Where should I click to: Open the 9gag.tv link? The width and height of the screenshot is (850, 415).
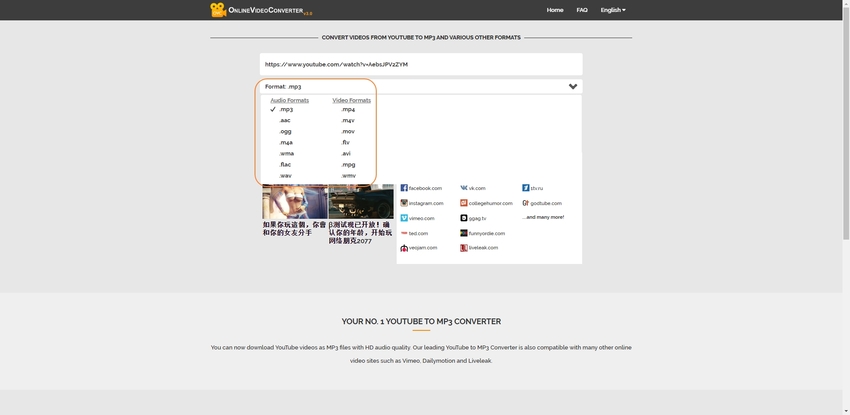tap(478, 218)
